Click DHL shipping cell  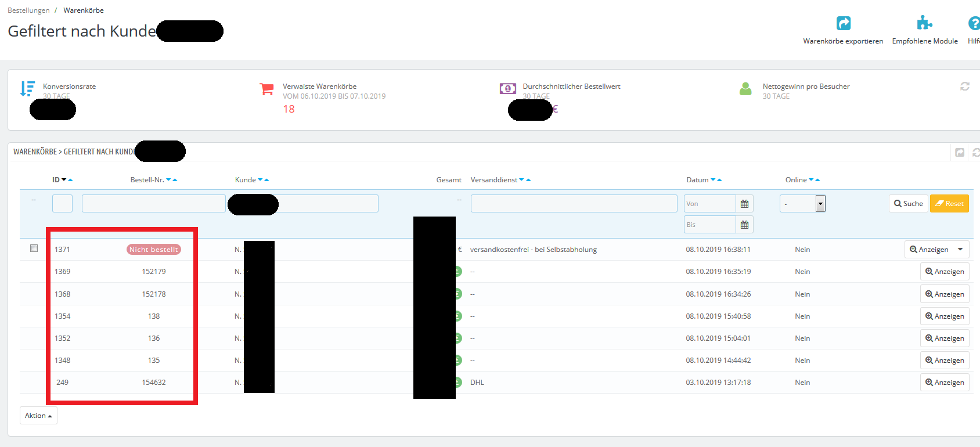click(x=477, y=383)
